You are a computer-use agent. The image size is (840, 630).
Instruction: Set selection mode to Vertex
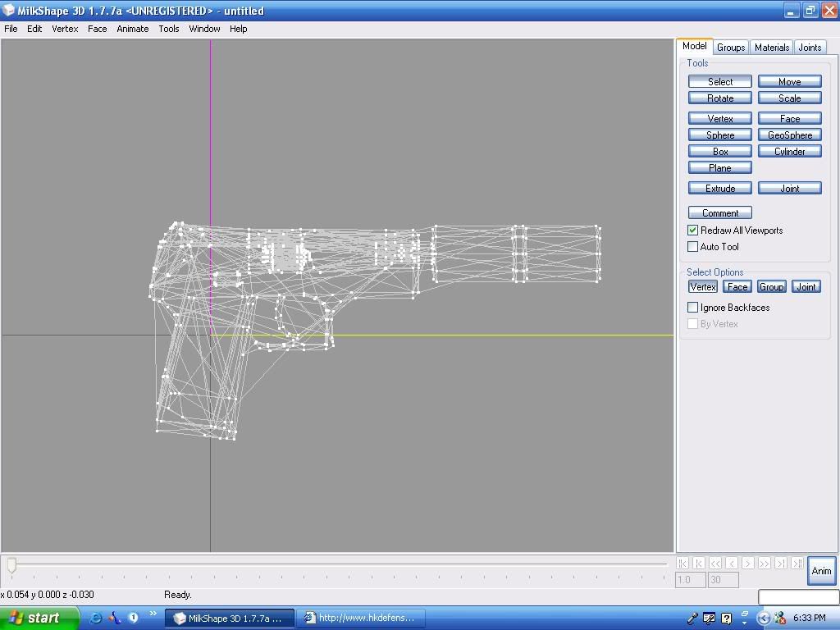(703, 286)
